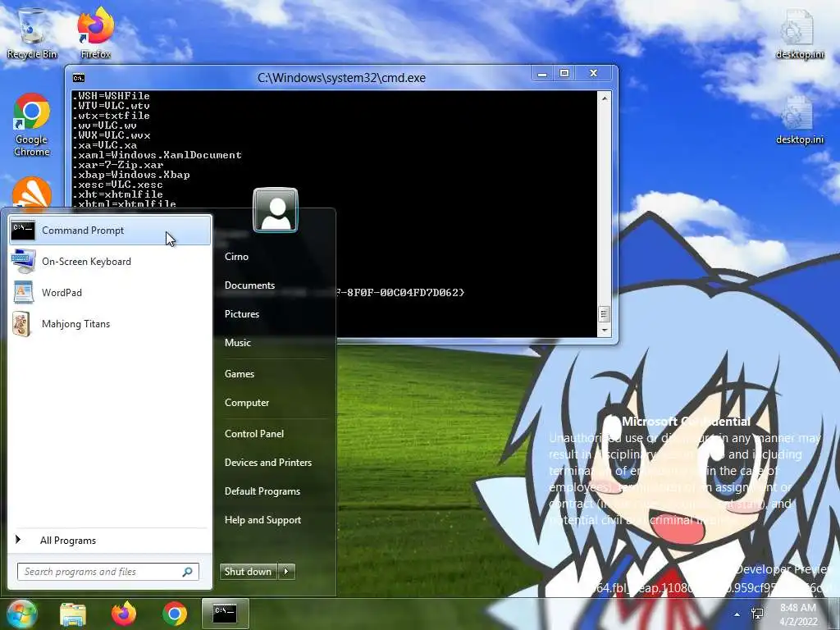This screenshot has width=840, height=630.
Task: Launch Firefox from the taskbar
Action: 124,614
